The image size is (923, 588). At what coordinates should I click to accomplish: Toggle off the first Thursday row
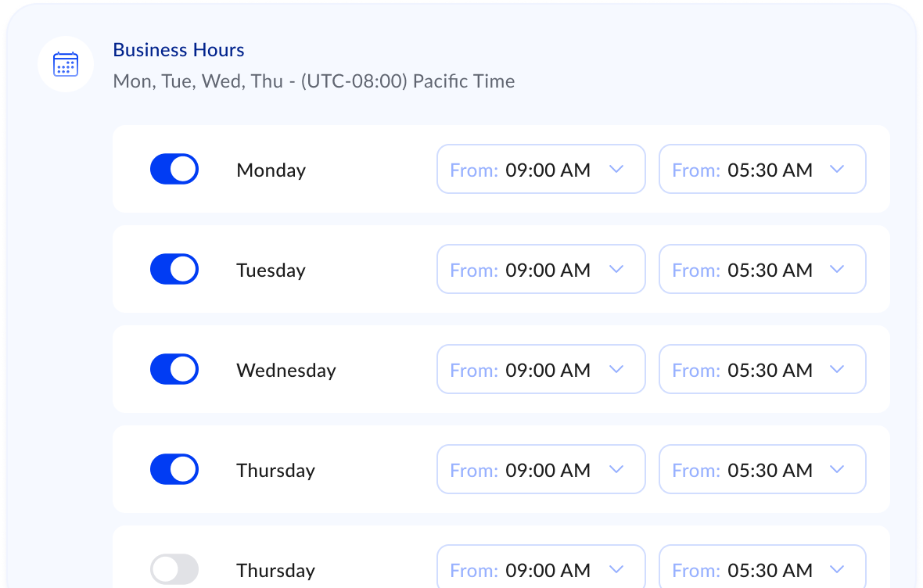[x=174, y=469]
